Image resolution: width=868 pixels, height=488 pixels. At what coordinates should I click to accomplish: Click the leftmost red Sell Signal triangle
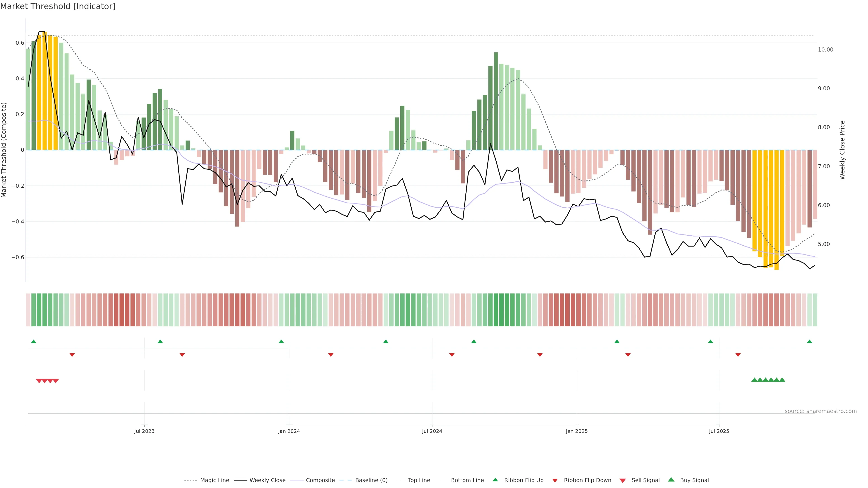39,381
